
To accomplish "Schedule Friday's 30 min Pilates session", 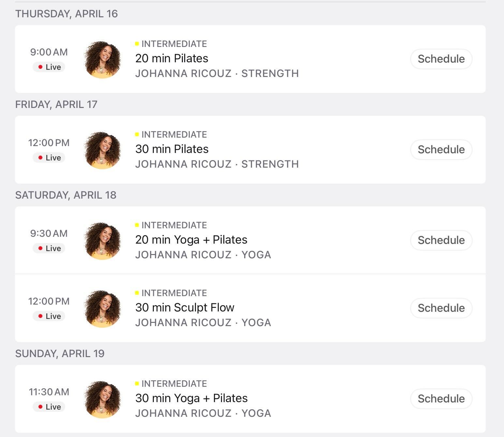I will click(x=441, y=150).
